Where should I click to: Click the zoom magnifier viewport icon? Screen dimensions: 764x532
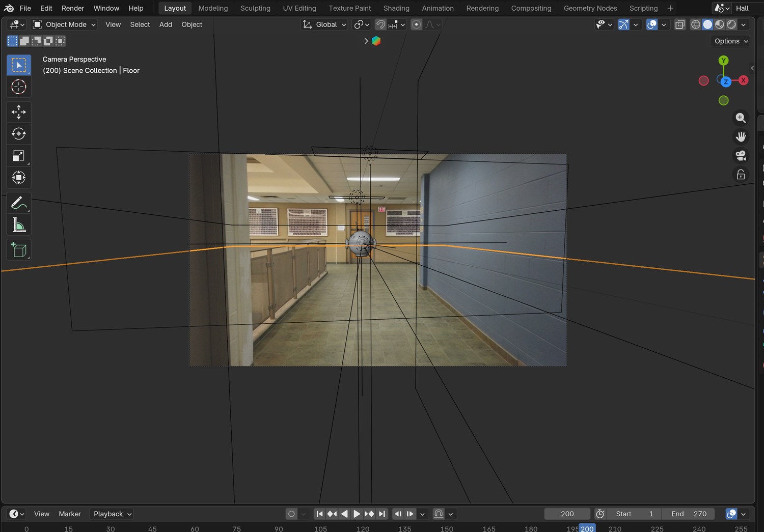741,118
